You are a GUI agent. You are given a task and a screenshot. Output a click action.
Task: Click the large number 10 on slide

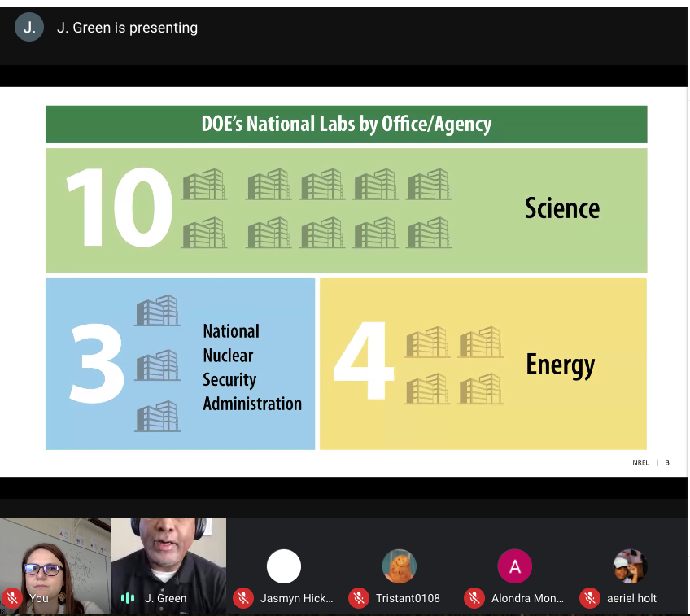coord(120,207)
